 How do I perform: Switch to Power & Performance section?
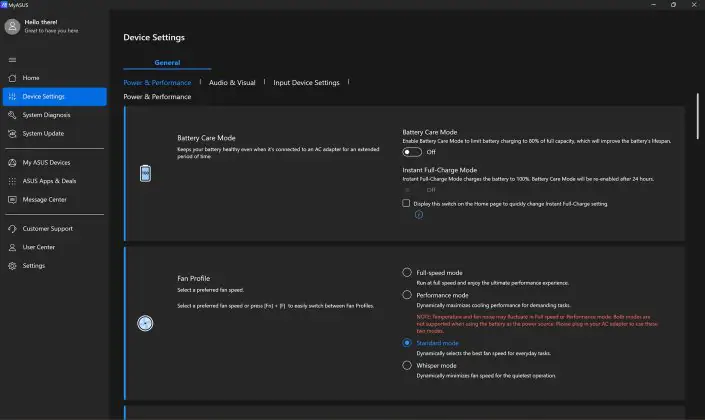point(157,83)
